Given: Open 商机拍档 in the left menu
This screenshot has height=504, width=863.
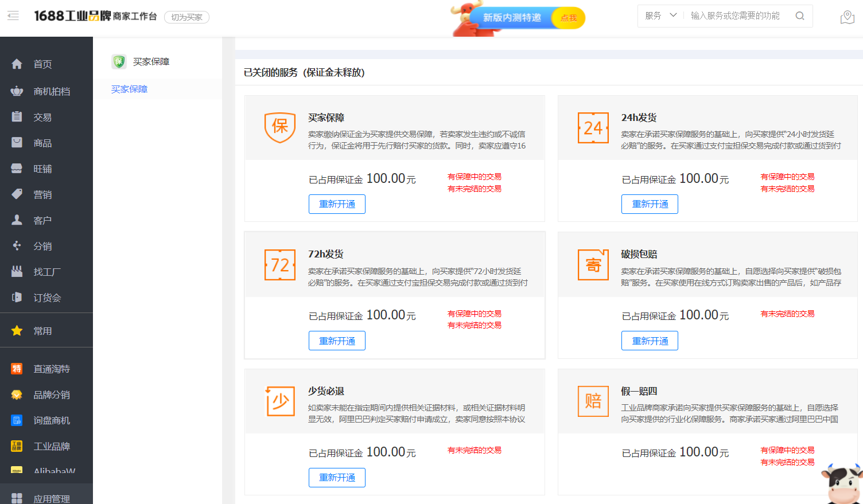Looking at the screenshot, I should (x=52, y=91).
